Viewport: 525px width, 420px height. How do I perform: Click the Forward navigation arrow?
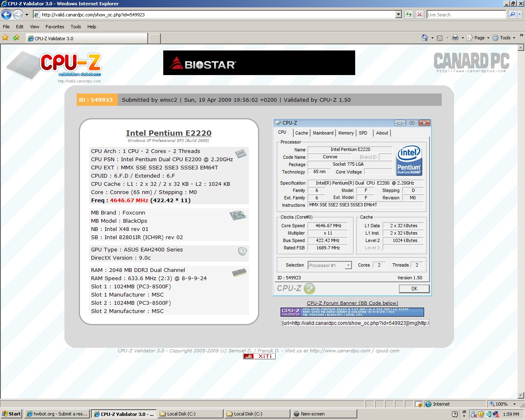coord(18,14)
